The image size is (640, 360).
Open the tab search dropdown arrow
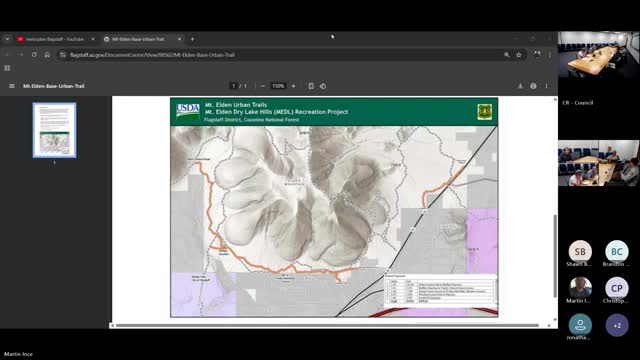(x=7, y=39)
